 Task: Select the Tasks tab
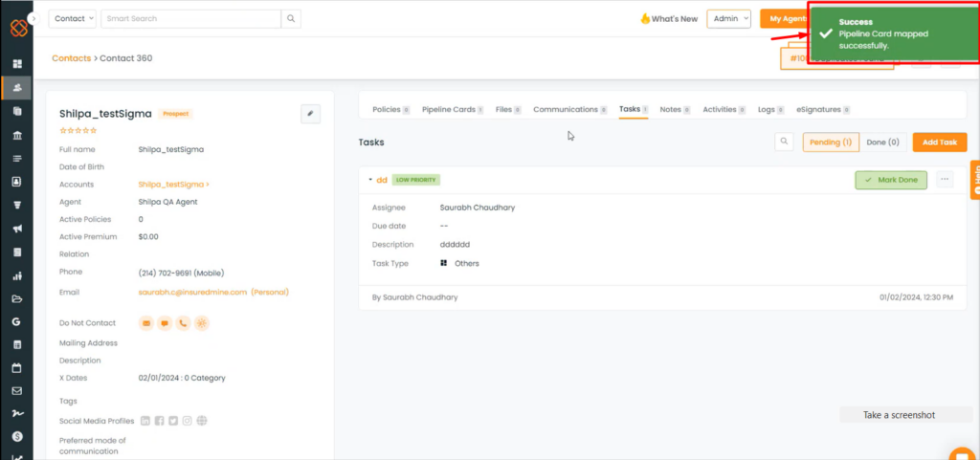click(x=634, y=109)
